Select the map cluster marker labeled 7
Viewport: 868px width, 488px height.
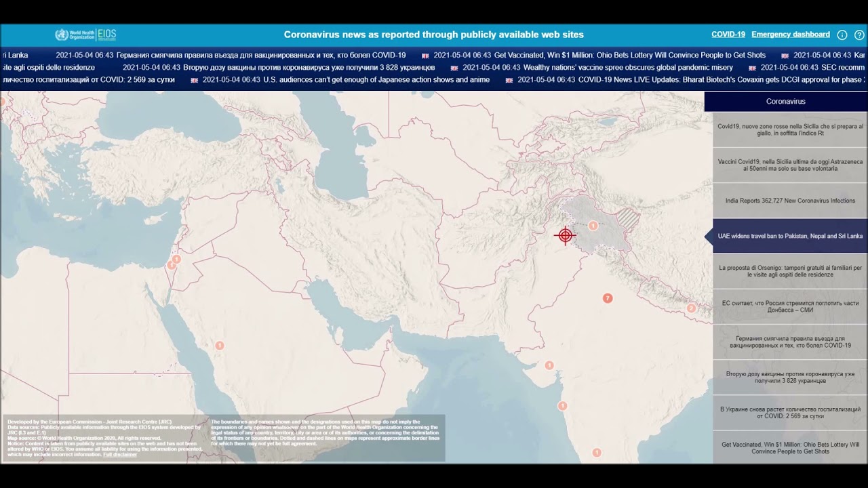(x=608, y=298)
